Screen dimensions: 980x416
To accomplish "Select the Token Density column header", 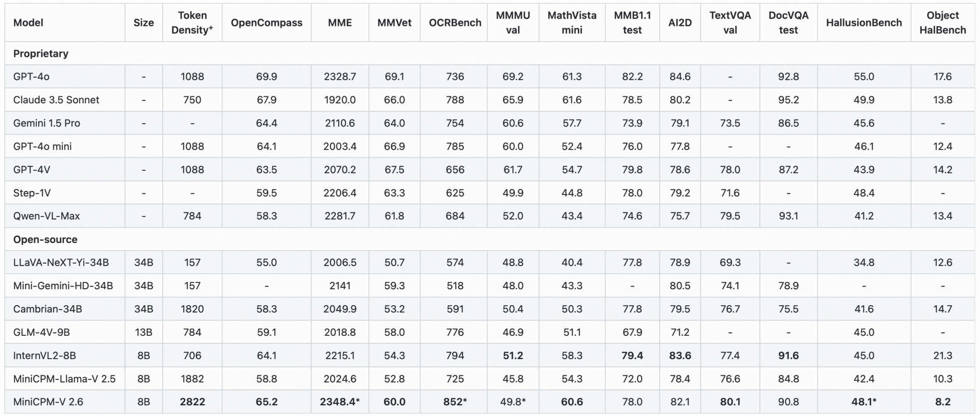I will point(192,23).
